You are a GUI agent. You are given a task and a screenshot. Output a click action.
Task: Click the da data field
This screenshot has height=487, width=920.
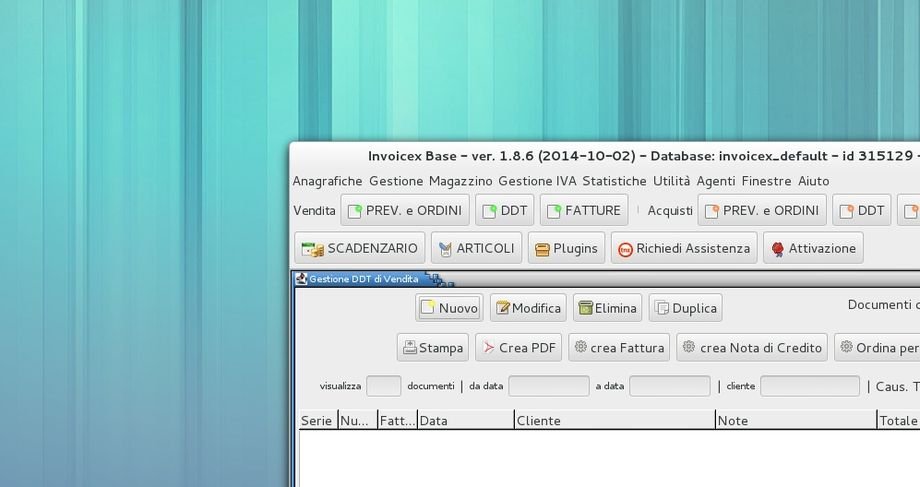point(549,386)
